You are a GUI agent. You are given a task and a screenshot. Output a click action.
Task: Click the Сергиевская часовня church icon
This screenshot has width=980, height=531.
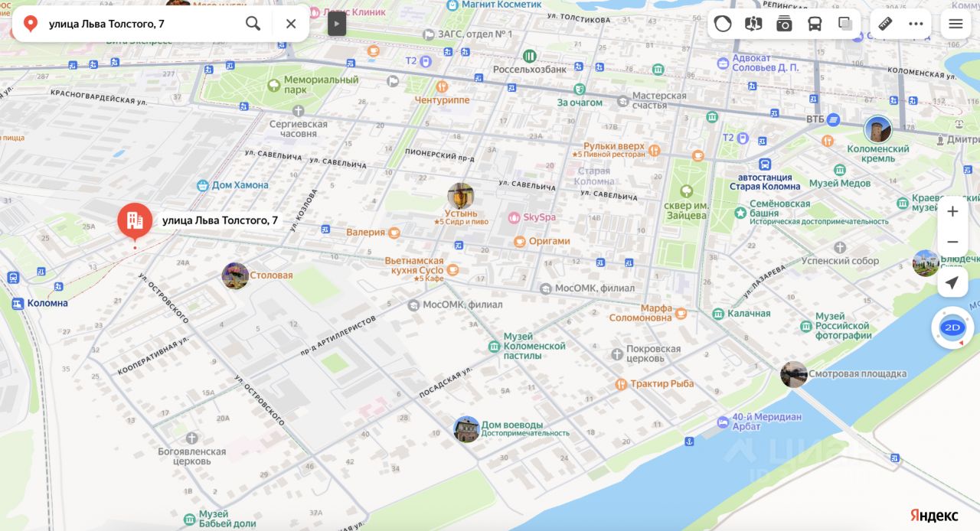pyautogui.click(x=298, y=111)
